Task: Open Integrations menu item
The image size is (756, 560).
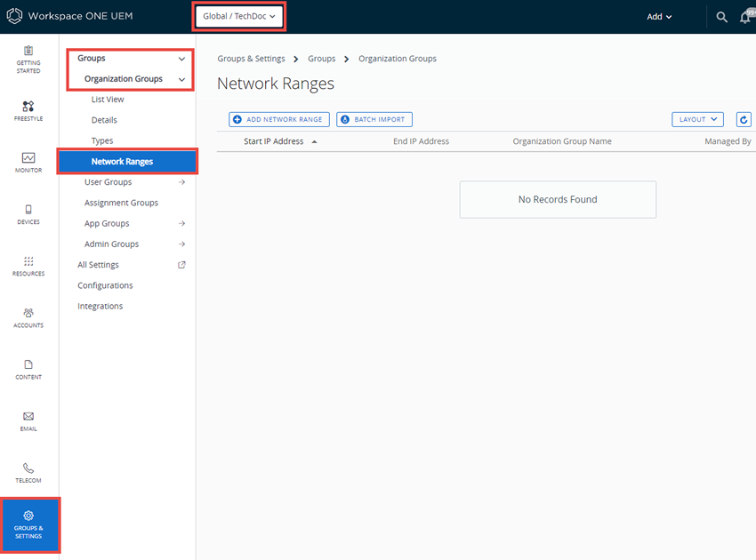Action: 100,306
